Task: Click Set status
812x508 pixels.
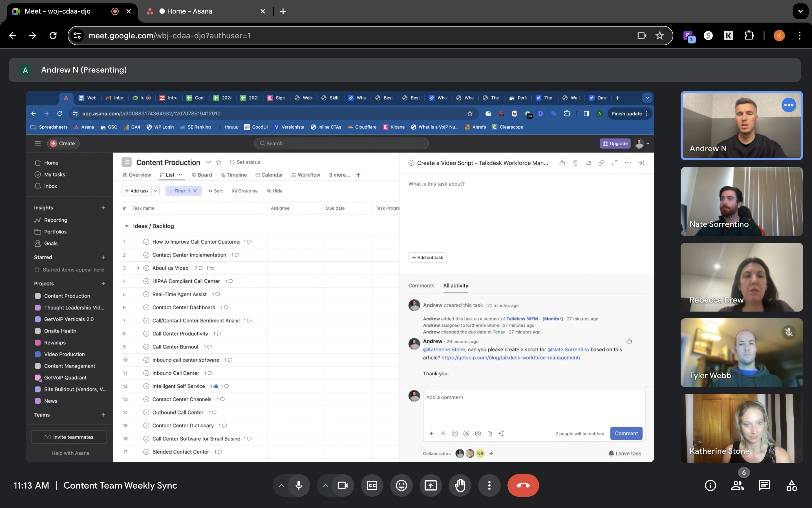Action: [245, 162]
